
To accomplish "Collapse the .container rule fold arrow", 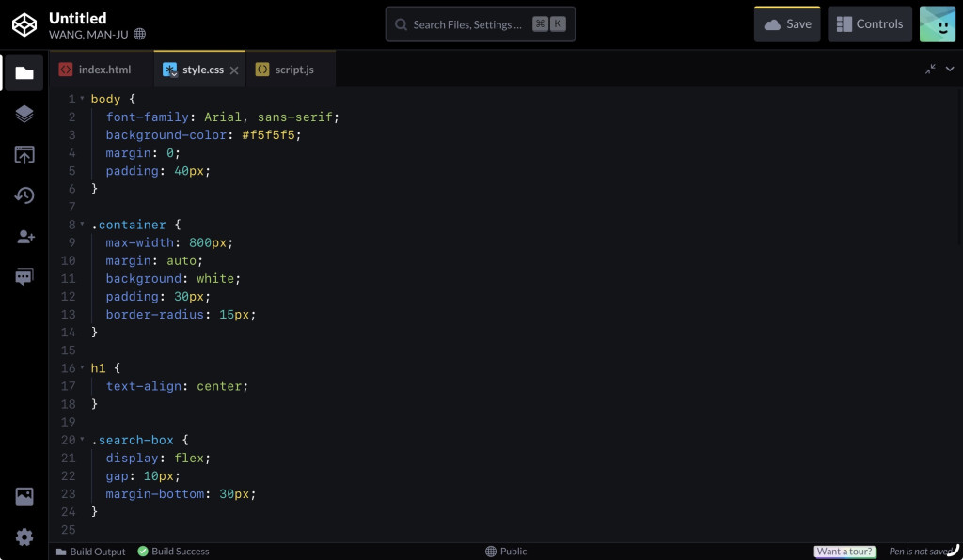I will (82, 224).
